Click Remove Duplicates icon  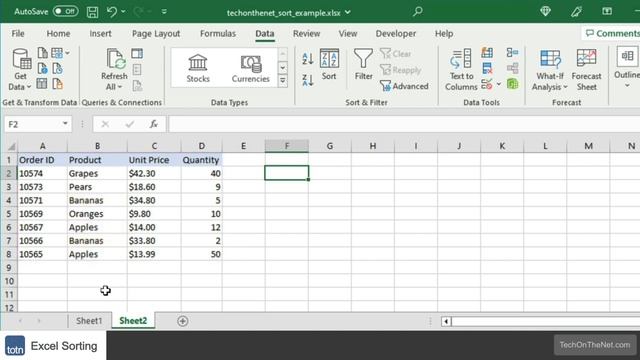487,68
